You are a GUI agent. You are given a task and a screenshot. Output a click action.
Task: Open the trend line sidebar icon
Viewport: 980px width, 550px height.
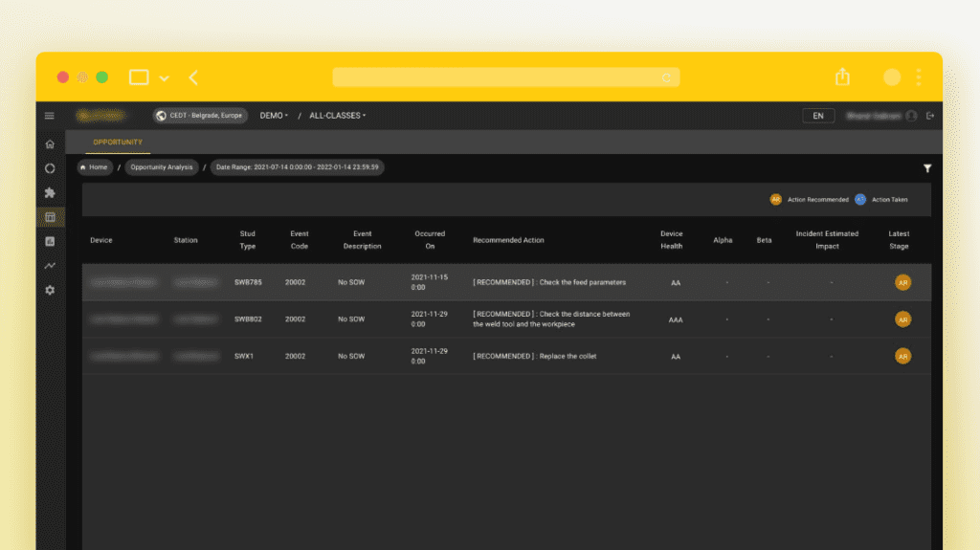[50, 265]
